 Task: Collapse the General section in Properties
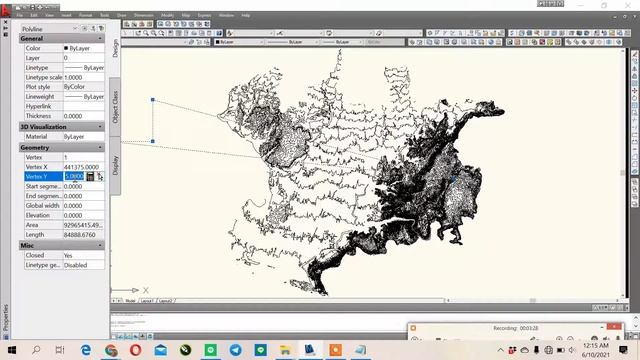(x=100, y=38)
